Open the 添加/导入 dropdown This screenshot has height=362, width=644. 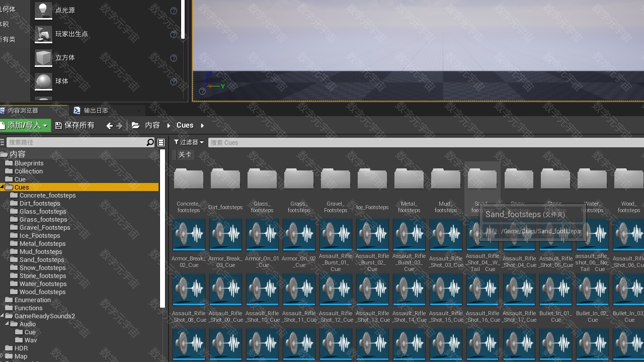(26, 126)
